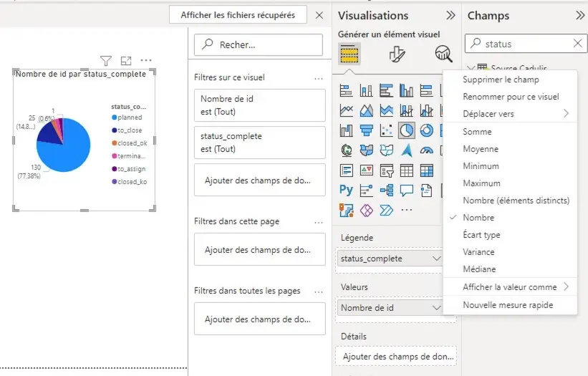Click the Python visual icon
This screenshot has width=588, height=376.
(347, 191)
